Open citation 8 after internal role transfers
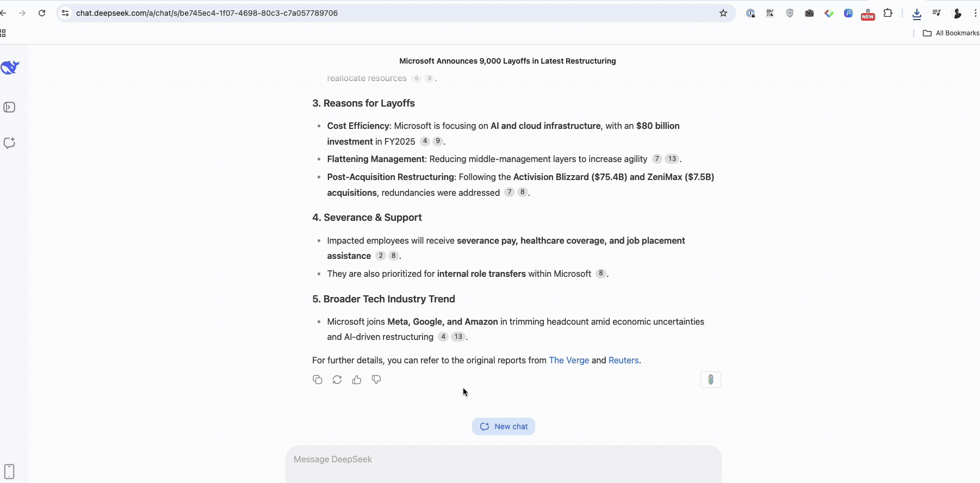 [601, 274]
